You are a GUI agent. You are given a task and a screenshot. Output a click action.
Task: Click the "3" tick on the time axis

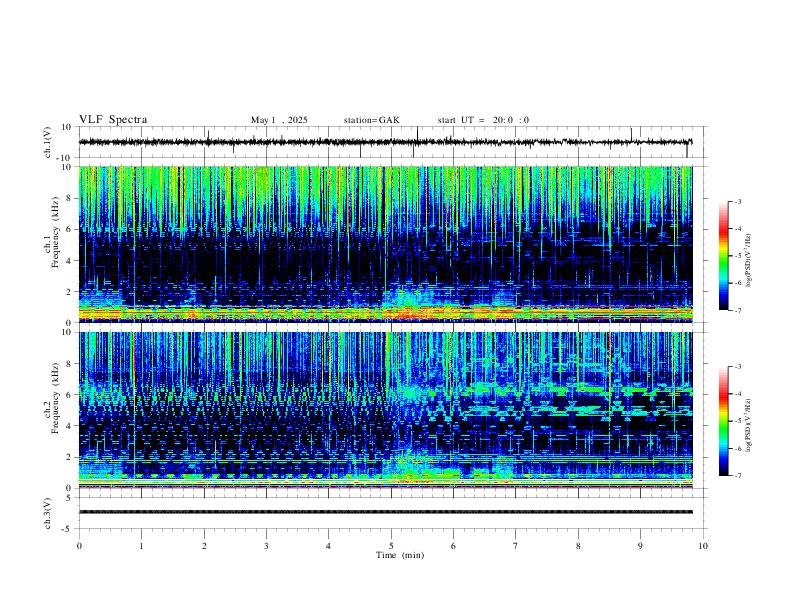(266, 546)
